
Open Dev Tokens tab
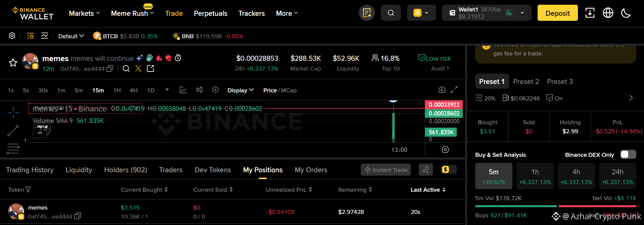213,170
